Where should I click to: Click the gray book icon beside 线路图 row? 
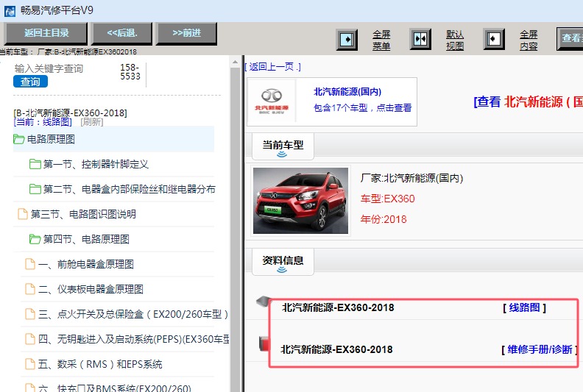(265, 302)
